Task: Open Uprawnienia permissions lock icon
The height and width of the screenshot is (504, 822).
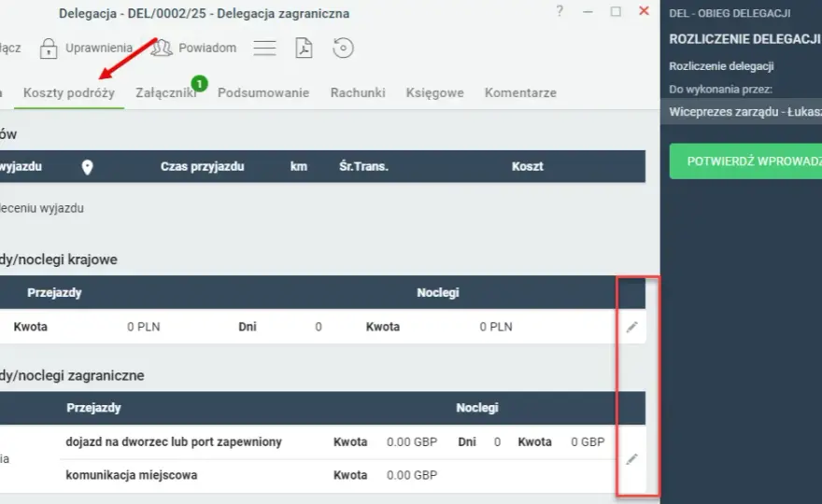Action: click(49, 49)
